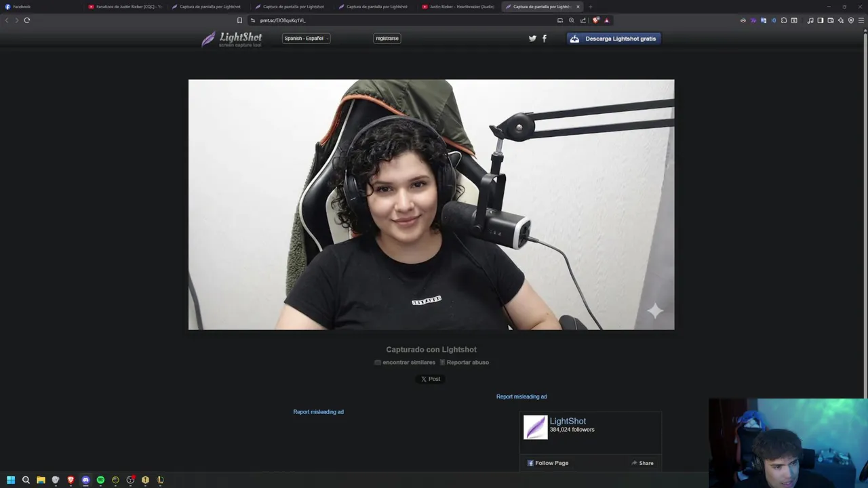The image size is (868, 488).
Task: Open File Explorer from taskbar
Action: pos(41,480)
